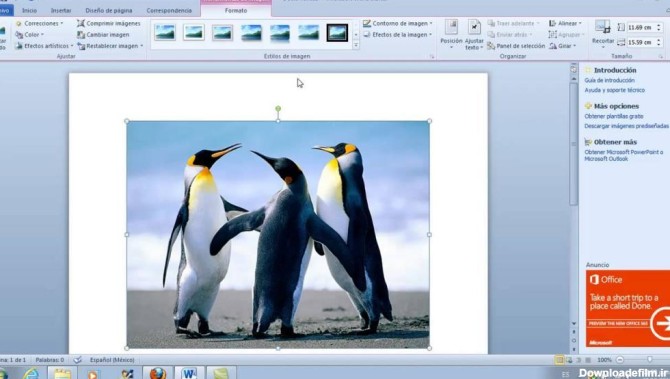Open Panel de selección
The height and width of the screenshot is (379, 670).
pyautogui.click(x=516, y=45)
